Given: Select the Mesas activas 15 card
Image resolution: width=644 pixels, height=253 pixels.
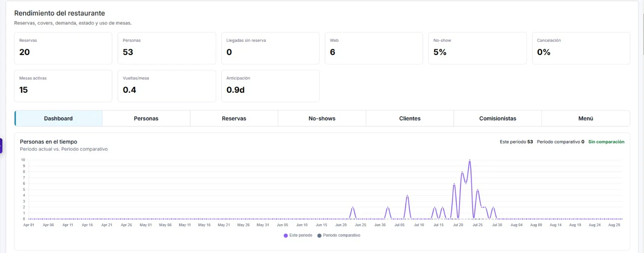Looking at the screenshot, I should pyautogui.click(x=63, y=86).
